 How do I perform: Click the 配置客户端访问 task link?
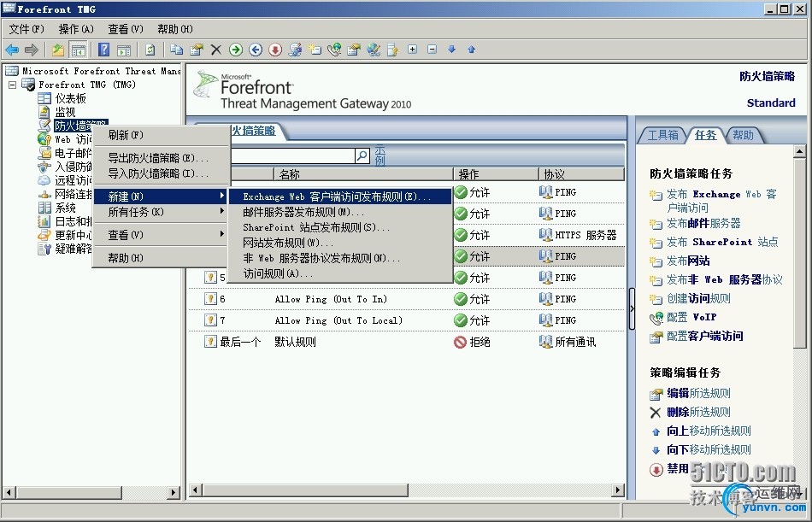coord(705,336)
